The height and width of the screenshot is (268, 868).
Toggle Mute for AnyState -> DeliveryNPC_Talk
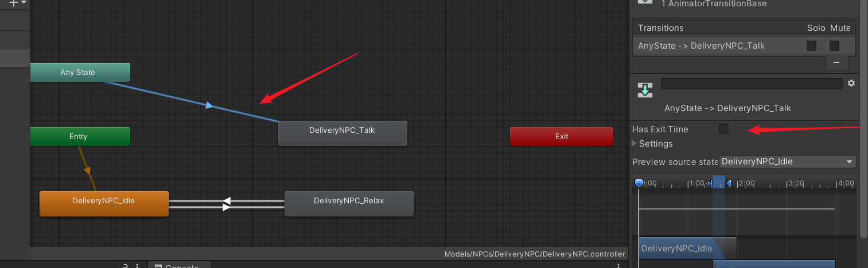(x=834, y=46)
